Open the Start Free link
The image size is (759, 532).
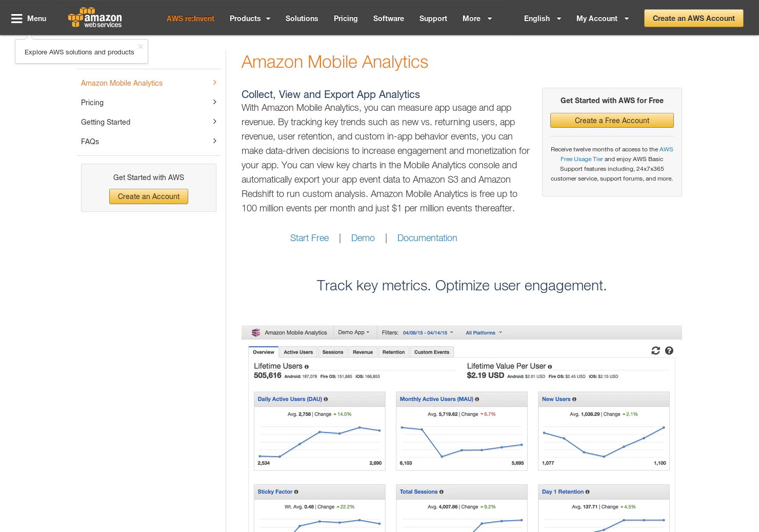(x=309, y=238)
